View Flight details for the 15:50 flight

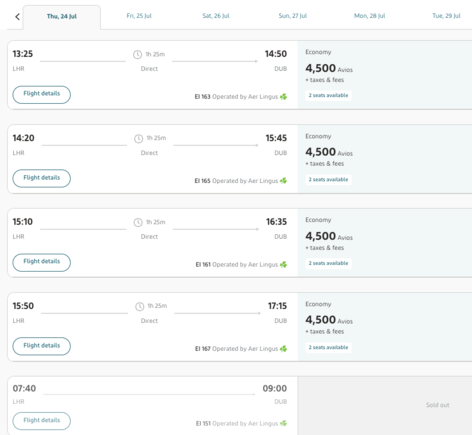point(42,346)
